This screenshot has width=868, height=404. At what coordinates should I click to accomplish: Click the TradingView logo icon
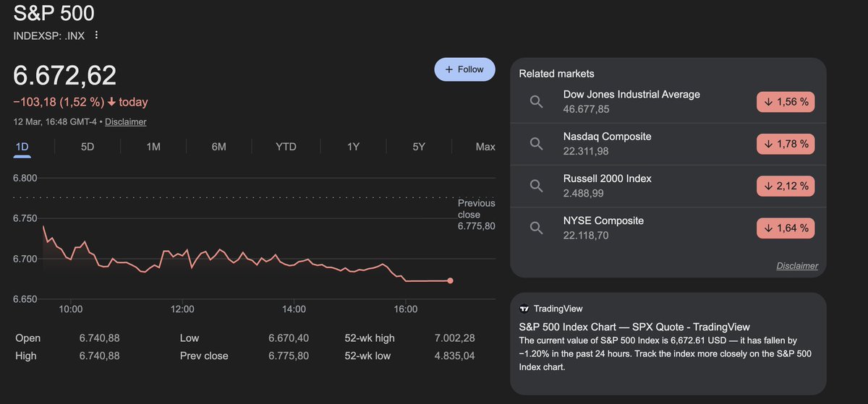click(x=524, y=309)
